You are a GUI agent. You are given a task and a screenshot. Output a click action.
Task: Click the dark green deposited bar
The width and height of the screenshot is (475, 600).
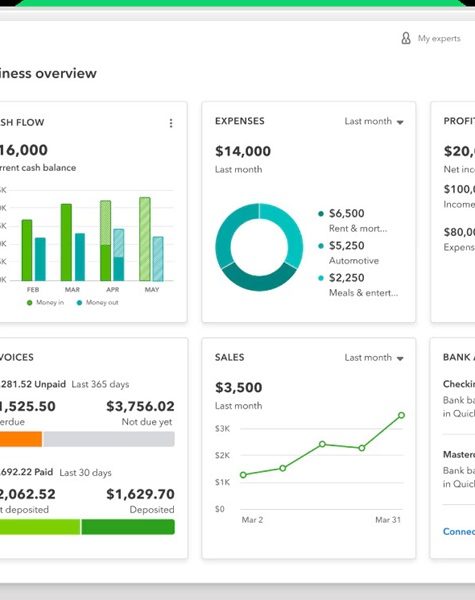click(128, 527)
